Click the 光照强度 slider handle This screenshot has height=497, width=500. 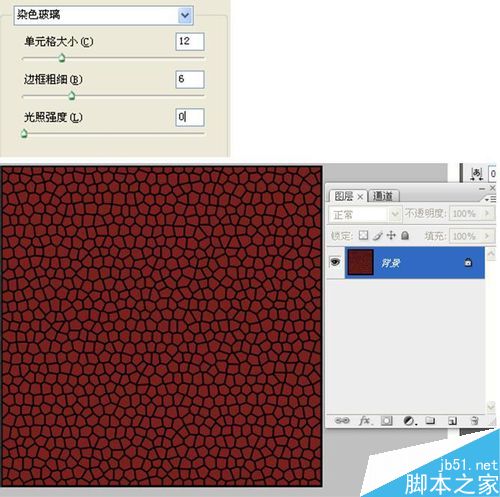[24, 134]
